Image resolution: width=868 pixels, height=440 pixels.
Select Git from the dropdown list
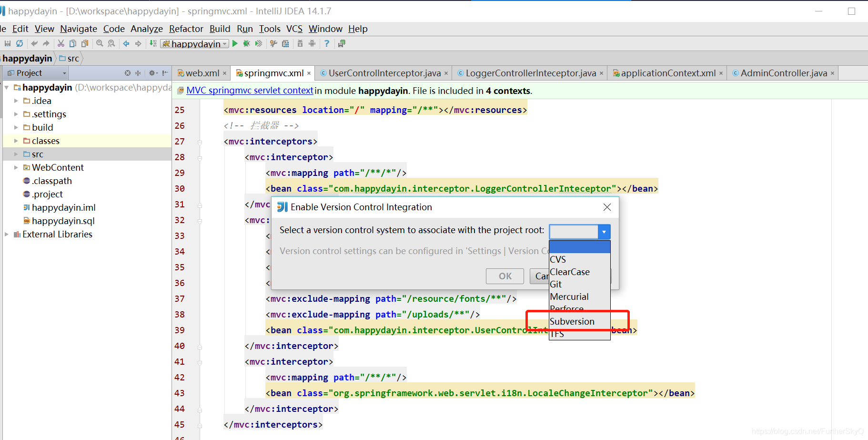(x=580, y=284)
